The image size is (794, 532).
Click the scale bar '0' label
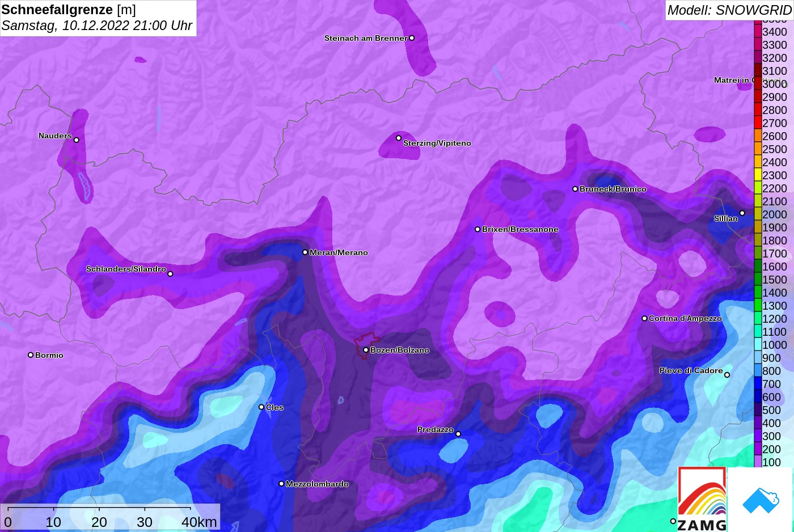coord(7,522)
